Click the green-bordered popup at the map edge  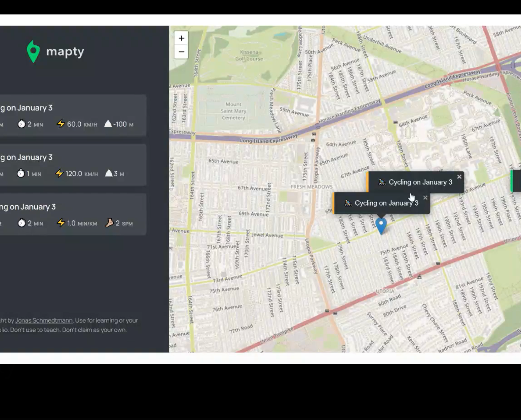coord(516,181)
